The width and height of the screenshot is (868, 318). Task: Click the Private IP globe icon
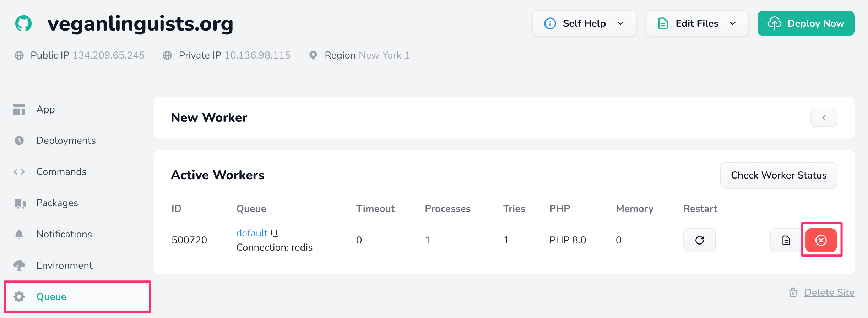click(x=167, y=55)
